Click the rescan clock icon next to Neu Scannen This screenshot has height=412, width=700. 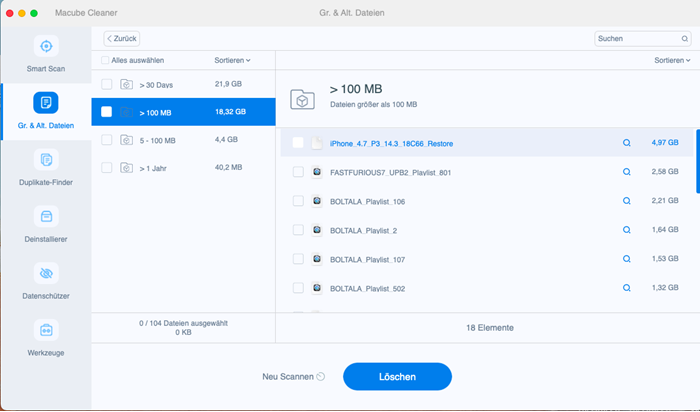[x=321, y=377]
